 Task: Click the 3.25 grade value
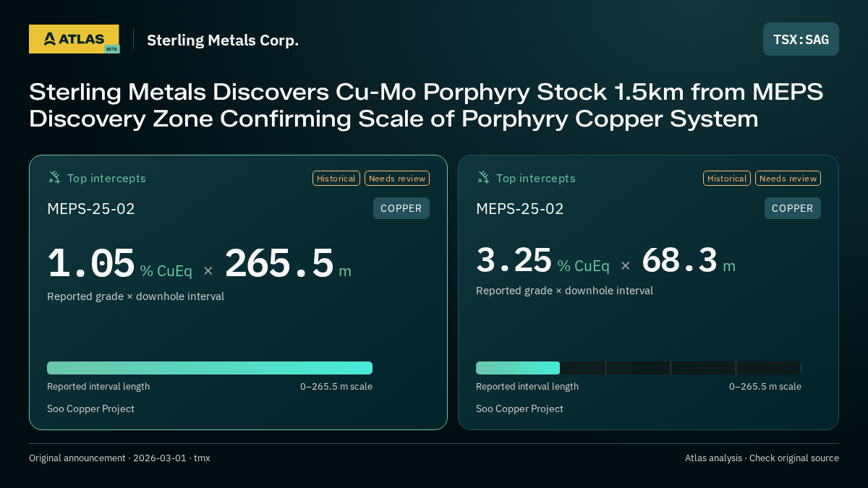coord(514,260)
